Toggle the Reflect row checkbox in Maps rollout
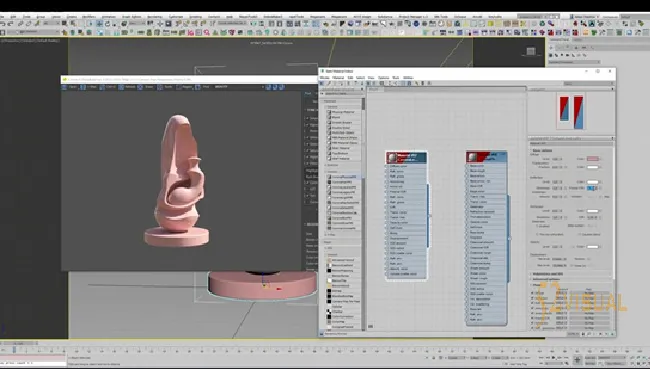This screenshot has height=369, width=650. [x=533, y=298]
